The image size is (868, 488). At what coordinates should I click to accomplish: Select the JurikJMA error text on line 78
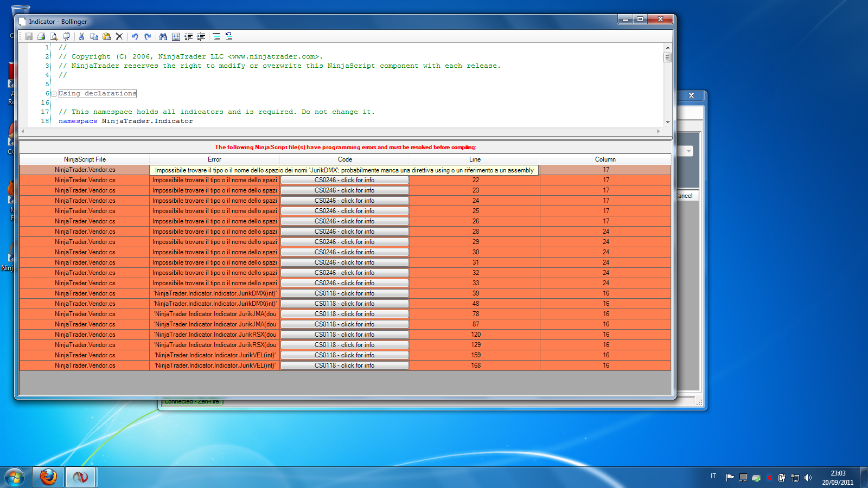(214, 314)
